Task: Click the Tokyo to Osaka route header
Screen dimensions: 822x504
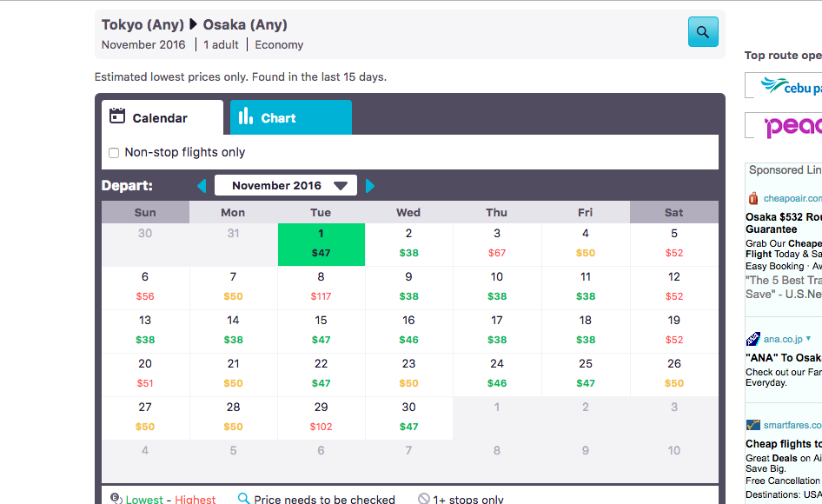Action: coord(195,24)
